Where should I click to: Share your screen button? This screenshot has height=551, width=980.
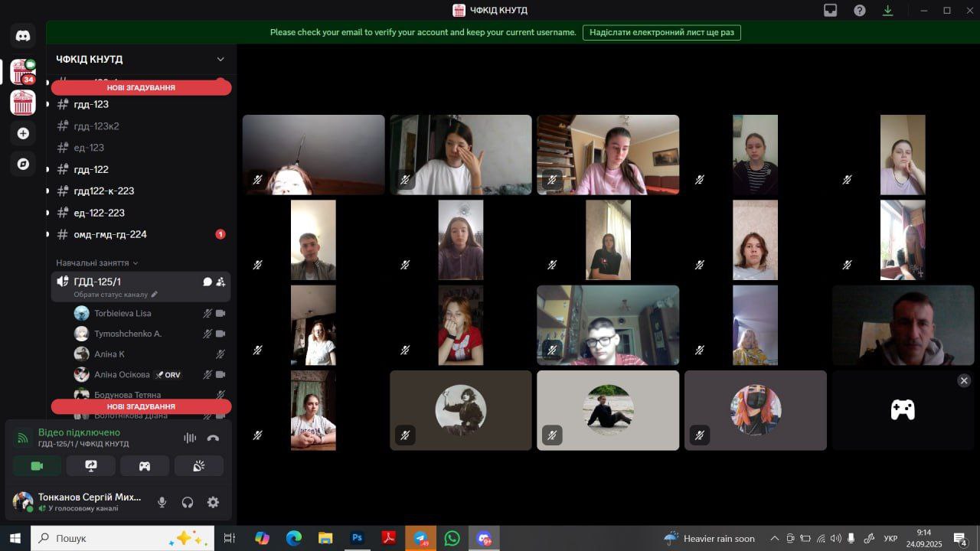[x=91, y=465]
